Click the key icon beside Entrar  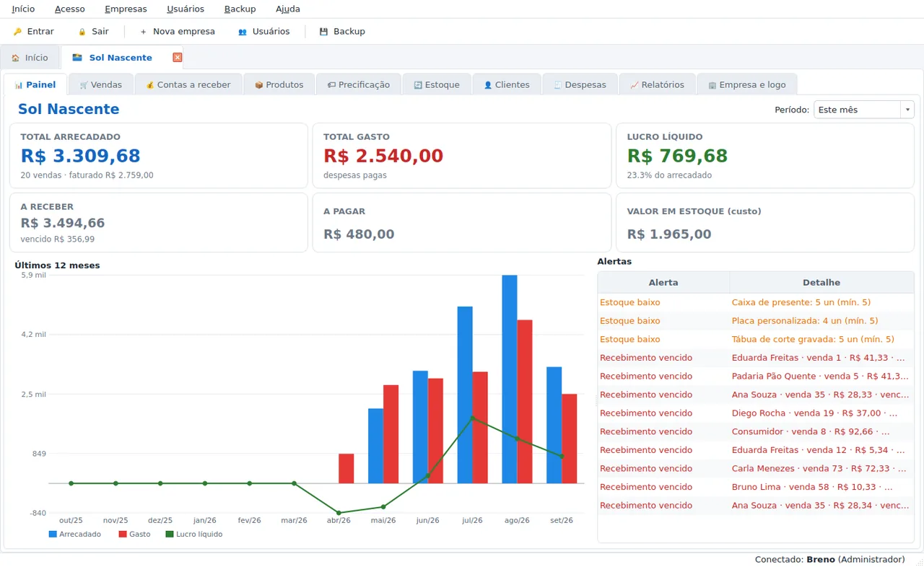[17, 32]
